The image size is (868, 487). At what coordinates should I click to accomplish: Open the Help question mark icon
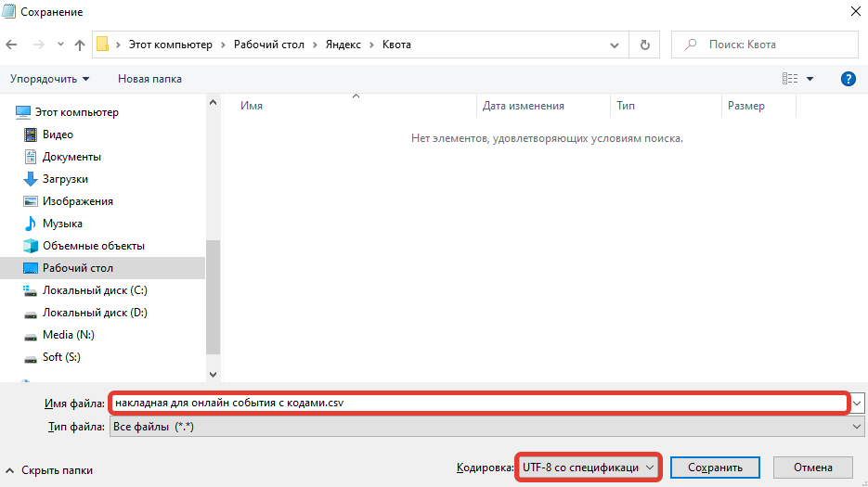tap(847, 79)
